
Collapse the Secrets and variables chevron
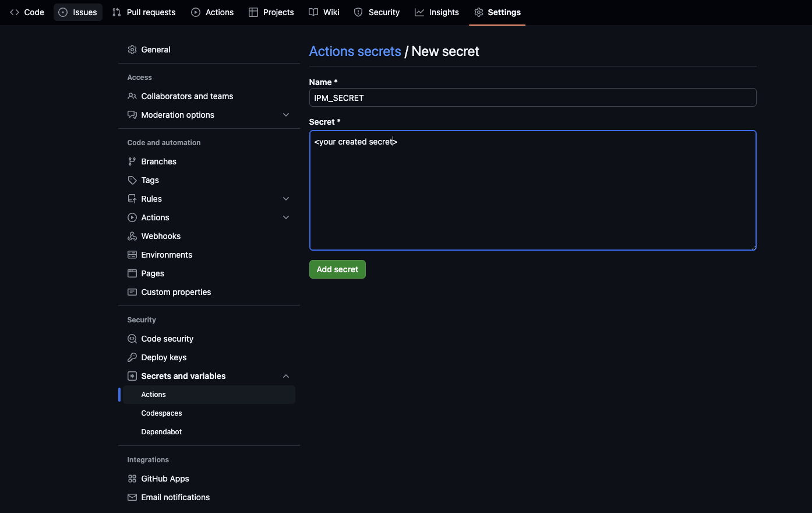[x=286, y=376]
